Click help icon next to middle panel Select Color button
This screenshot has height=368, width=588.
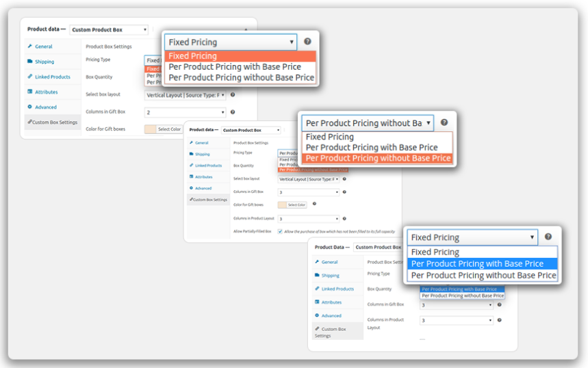(314, 204)
